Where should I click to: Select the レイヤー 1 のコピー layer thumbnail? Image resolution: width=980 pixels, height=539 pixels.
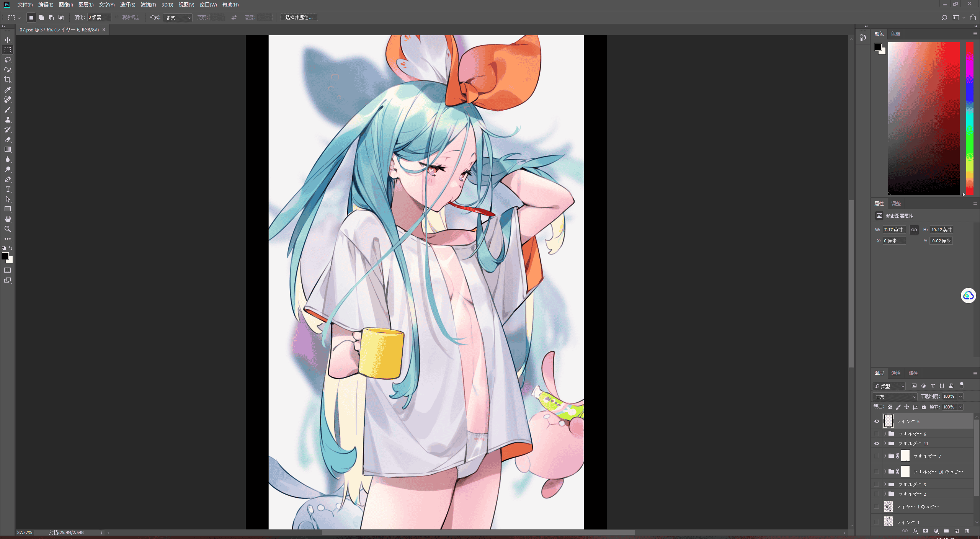pos(889,506)
